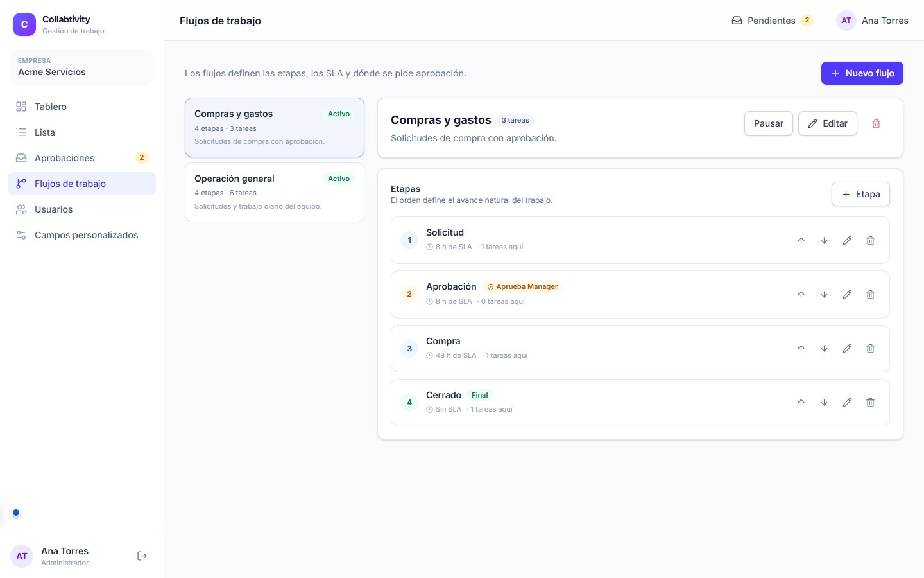Select Flujos de trabajo in sidebar
The image size is (924, 578).
[81, 184]
